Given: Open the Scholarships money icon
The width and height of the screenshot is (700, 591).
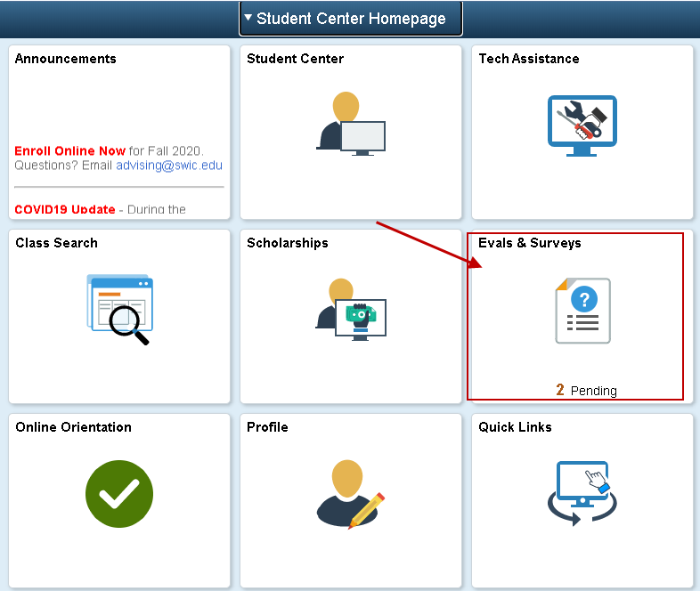Looking at the screenshot, I should [x=350, y=309].
